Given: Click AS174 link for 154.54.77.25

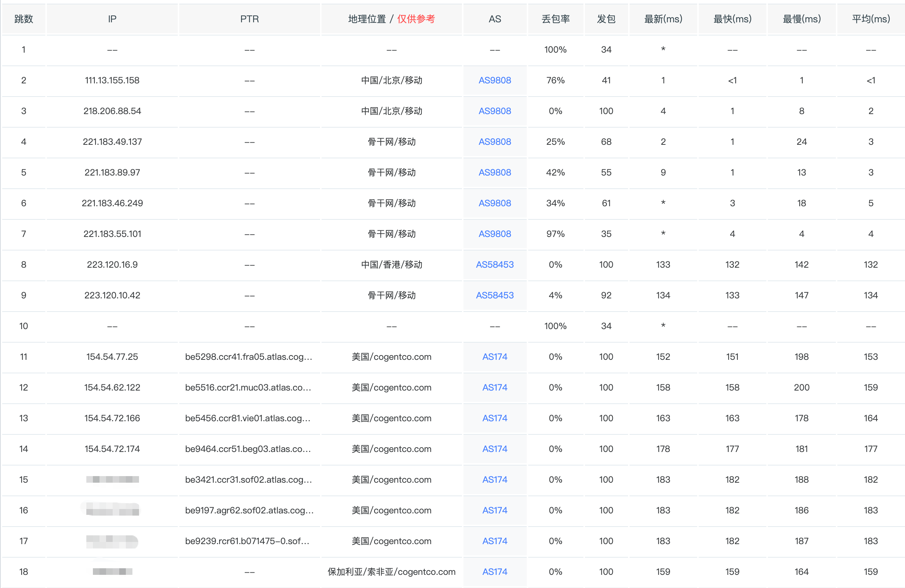Looking at the screenshot, I should pyautogui.click(x=494, y=357).
